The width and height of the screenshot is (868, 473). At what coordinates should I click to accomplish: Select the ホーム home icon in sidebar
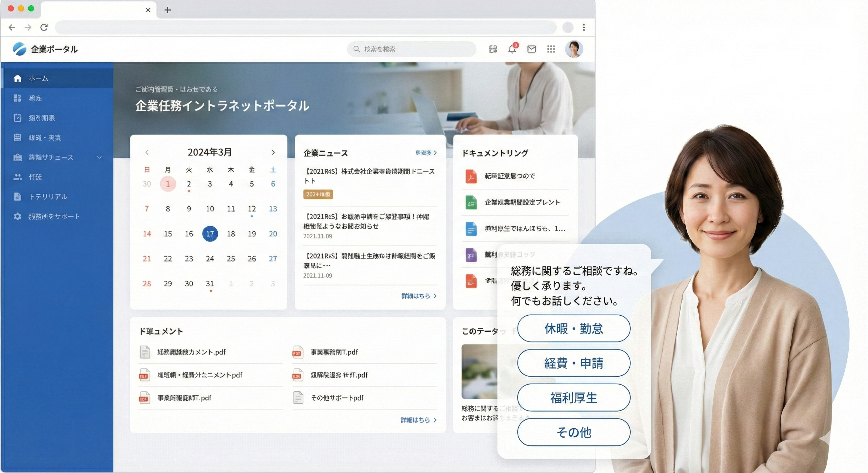(18, 78)
